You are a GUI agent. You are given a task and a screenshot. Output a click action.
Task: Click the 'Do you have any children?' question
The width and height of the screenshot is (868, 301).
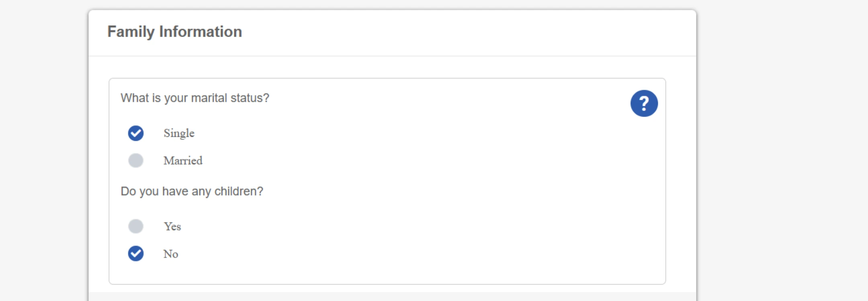tap(192, 192)
